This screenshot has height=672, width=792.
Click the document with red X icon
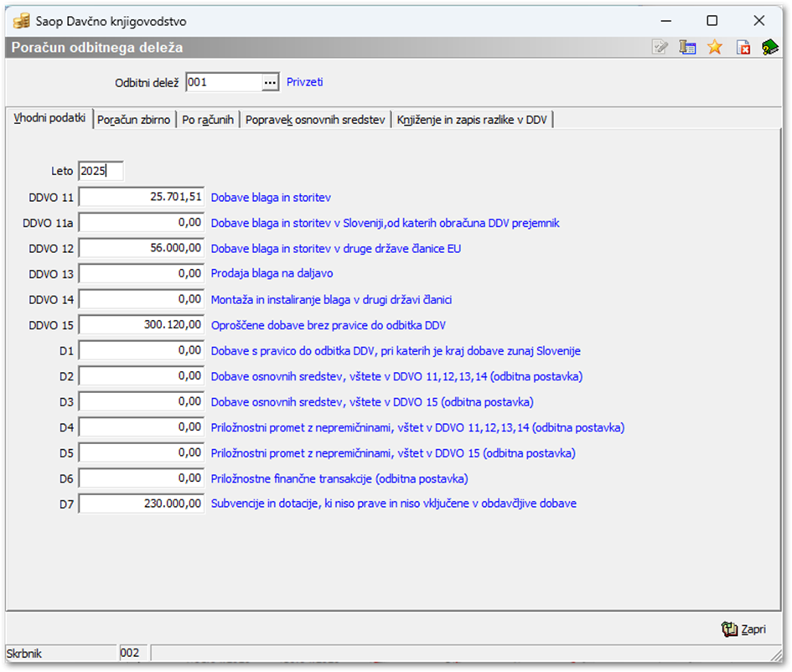[x=743, y=48]
